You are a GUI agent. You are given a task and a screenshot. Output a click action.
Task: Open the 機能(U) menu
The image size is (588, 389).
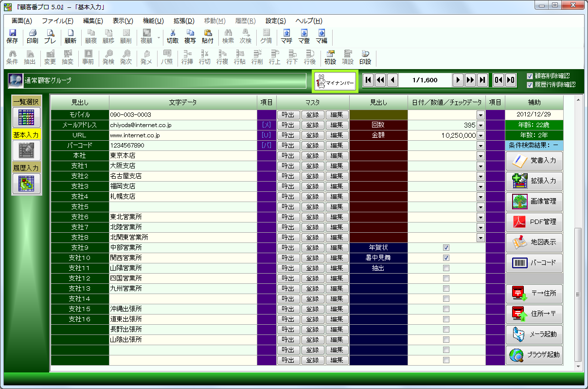tap(153, 21)
